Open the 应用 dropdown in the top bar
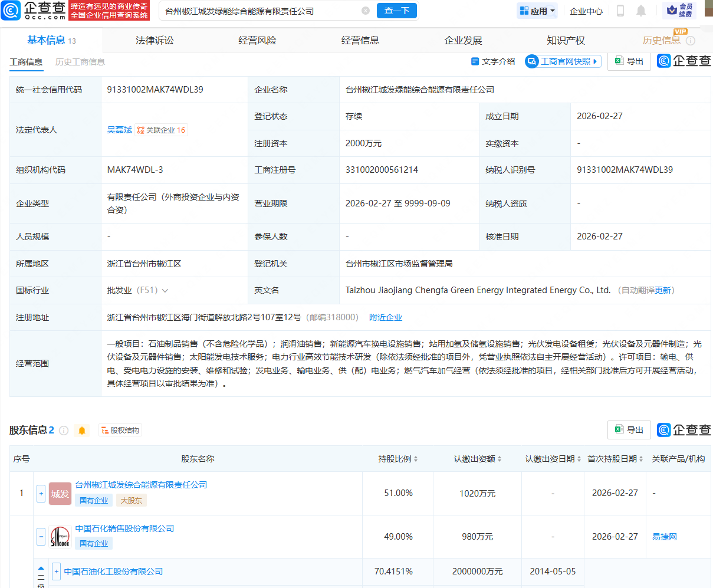 pos(536,11)
